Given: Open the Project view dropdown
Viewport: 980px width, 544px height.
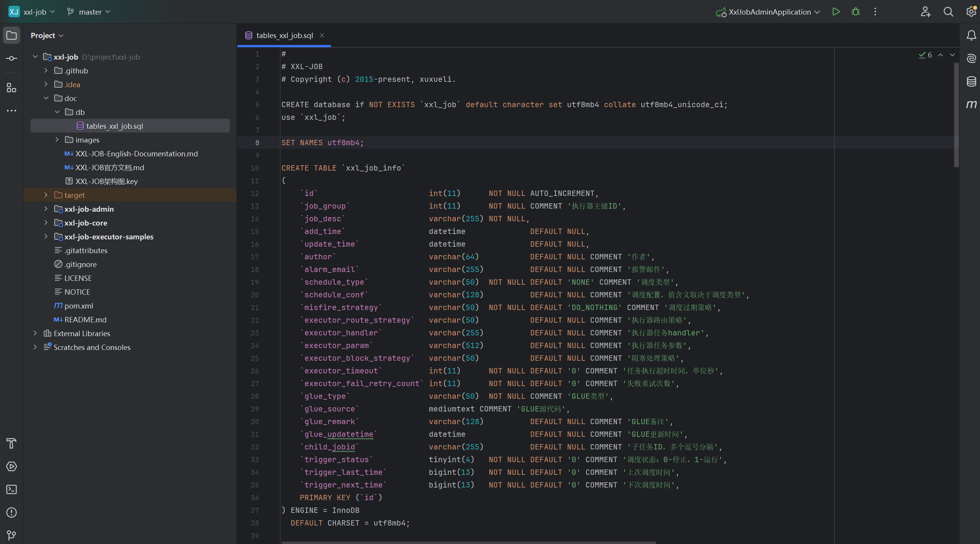Looking at the screenshot, I should tap(47, 35).
